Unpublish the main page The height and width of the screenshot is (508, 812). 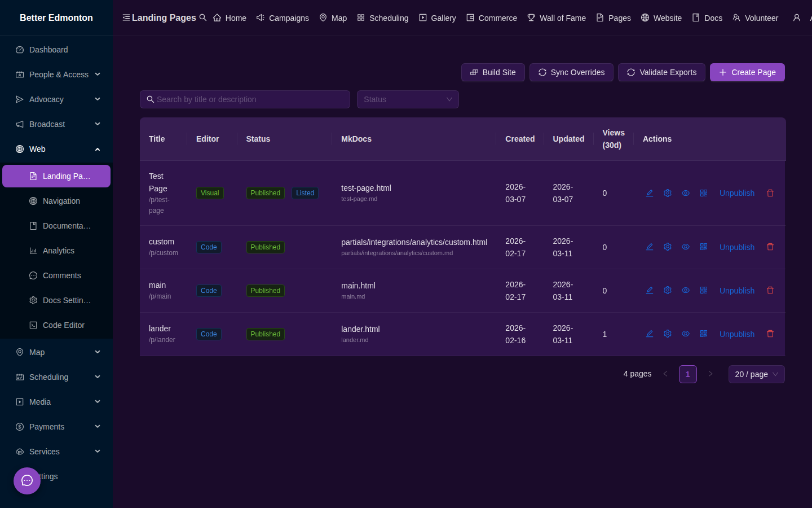[737, 291]
